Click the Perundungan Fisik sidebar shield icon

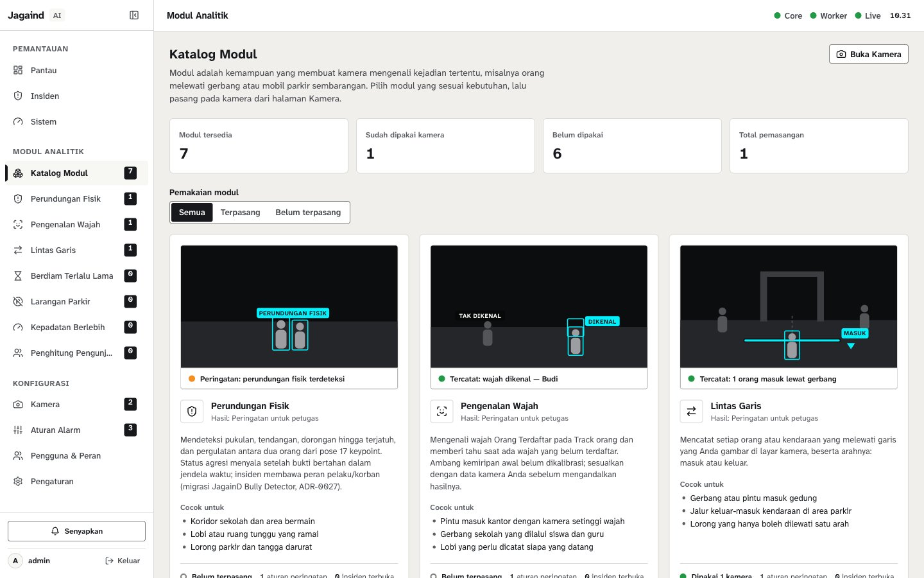tap(18, 199)
